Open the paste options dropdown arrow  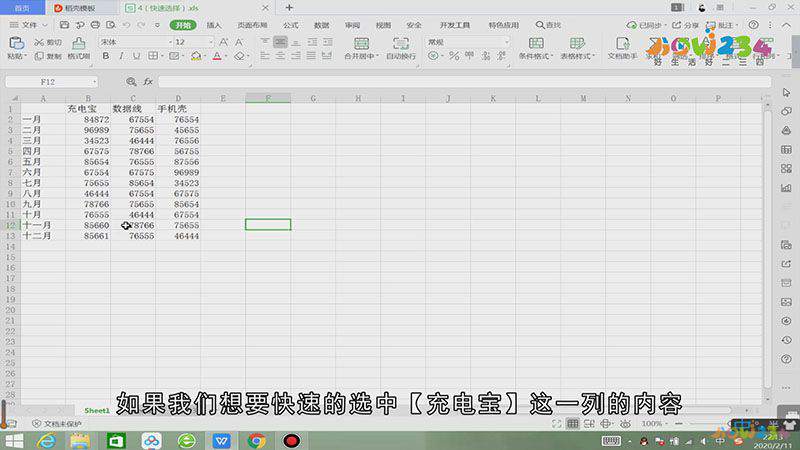click(26, 57)
